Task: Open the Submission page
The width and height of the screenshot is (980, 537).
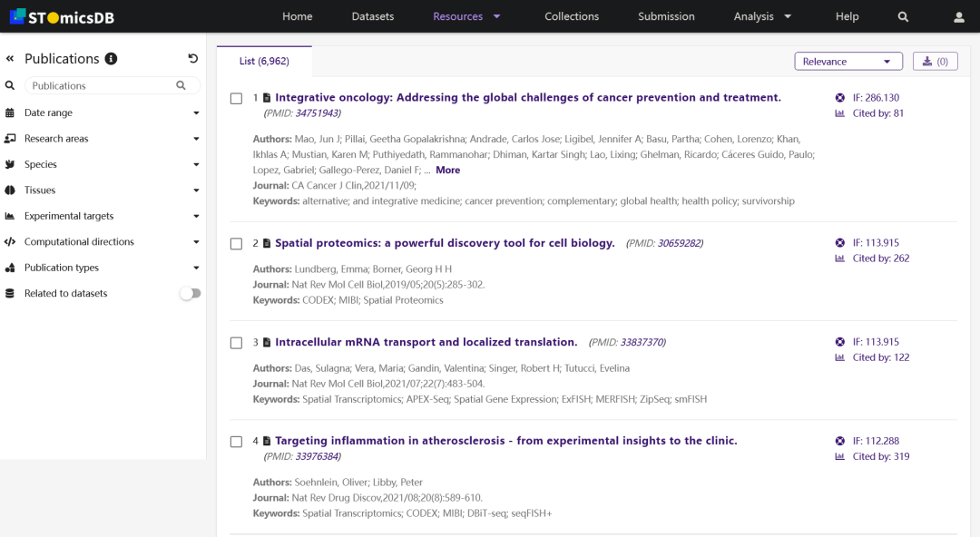Action: (x=666, y=16)
